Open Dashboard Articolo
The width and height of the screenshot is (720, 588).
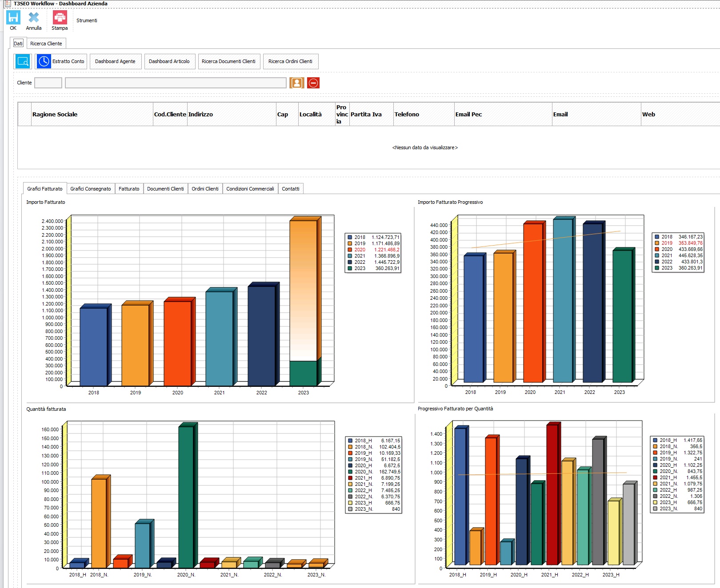point(169,61)
